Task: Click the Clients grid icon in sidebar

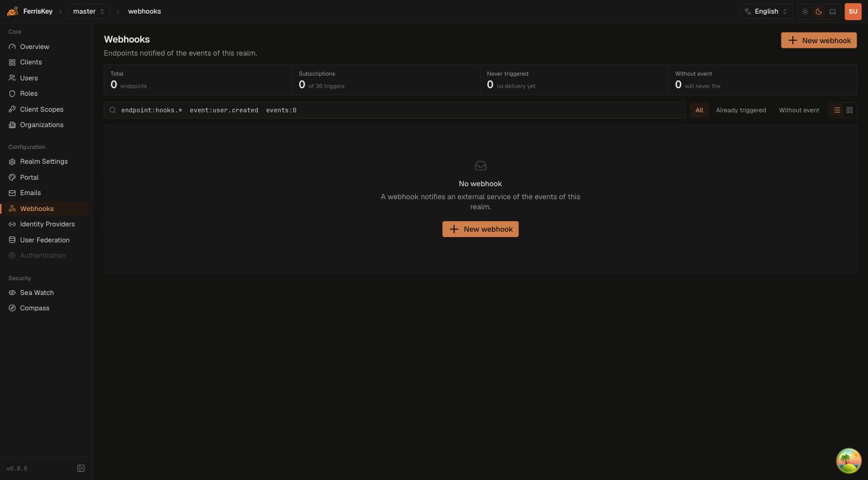Action: click(x=12, y=62)
